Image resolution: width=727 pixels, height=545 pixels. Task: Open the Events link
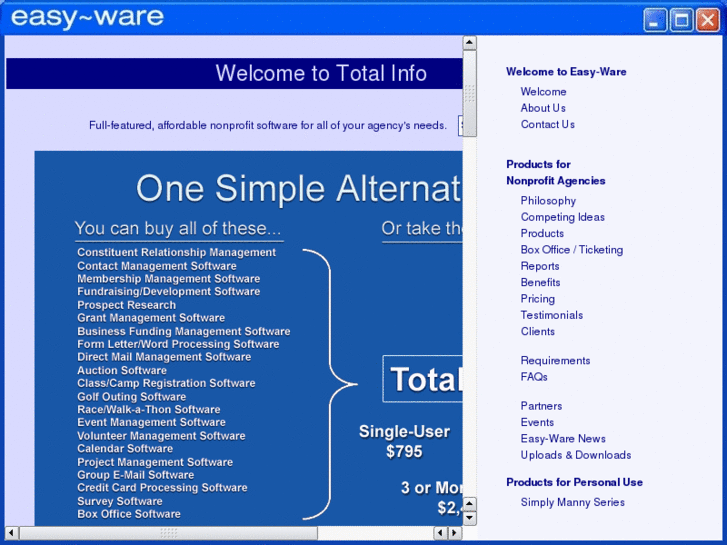tap(537, 422)
